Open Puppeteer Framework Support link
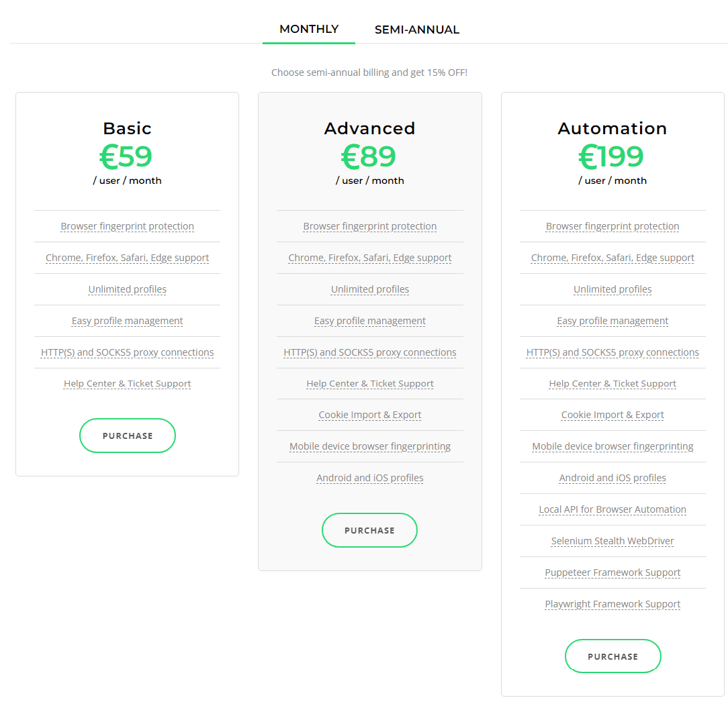 click(x=612, y=572)
